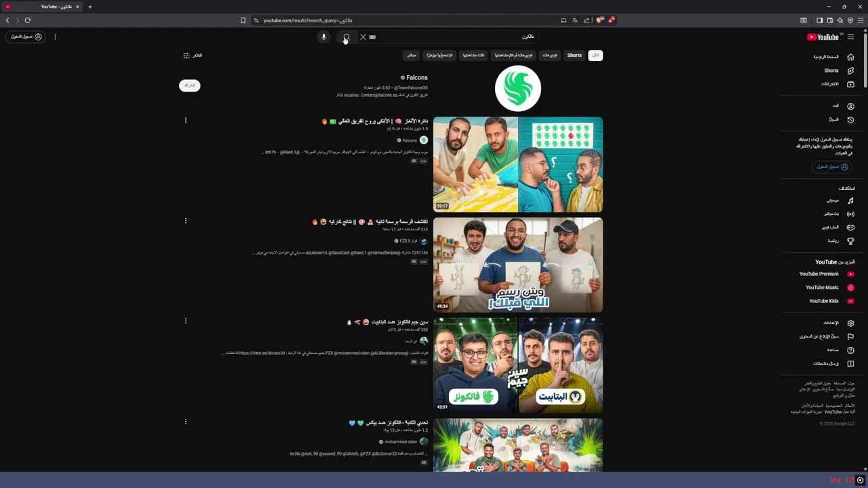
Task: Open the 49:34 drawing challenge video thumbnail
Action: coord(518,265)
